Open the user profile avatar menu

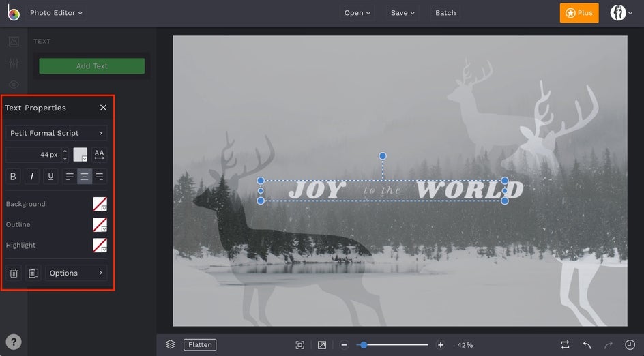(x=621, y=13)
